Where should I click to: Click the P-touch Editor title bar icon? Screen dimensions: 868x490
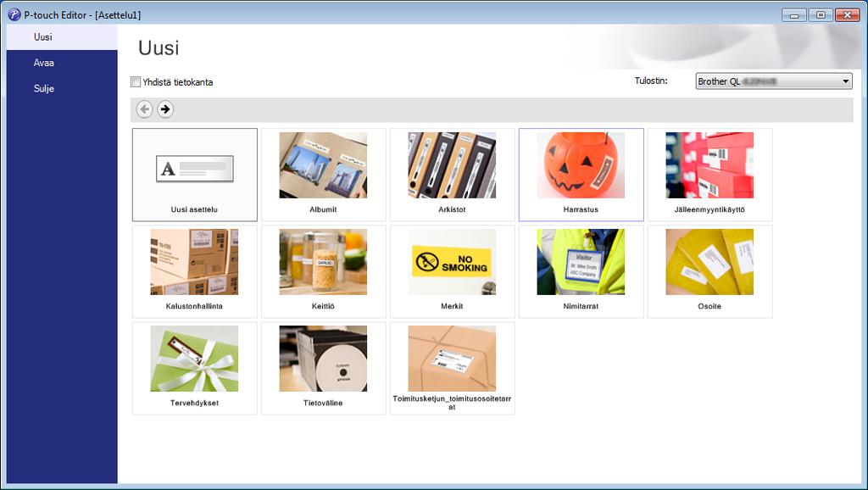pyautogui.click(x=14, y=14)
